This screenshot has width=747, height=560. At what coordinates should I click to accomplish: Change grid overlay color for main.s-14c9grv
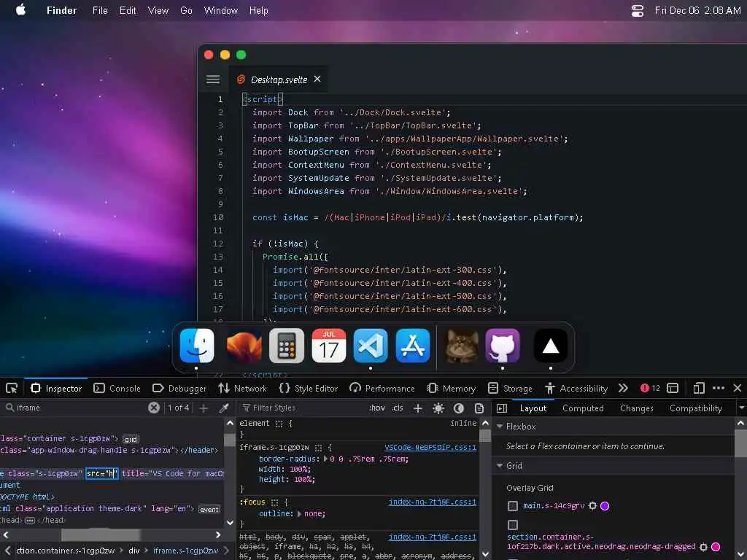pos(605,506)
